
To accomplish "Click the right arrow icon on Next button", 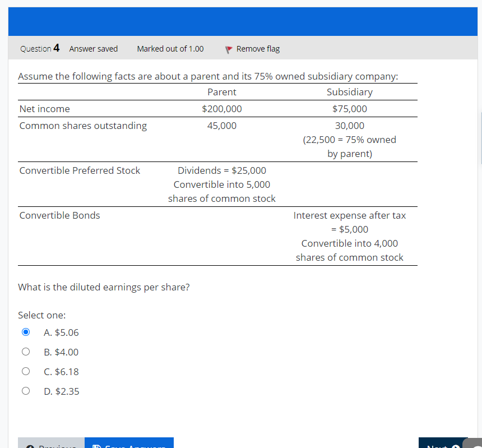I will click(x=455, y=446).
